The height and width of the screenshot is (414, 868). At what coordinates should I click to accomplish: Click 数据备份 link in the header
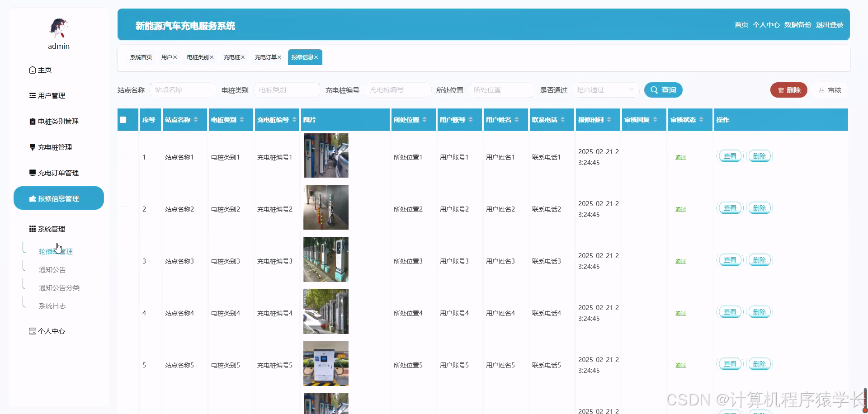click(798, 24)
